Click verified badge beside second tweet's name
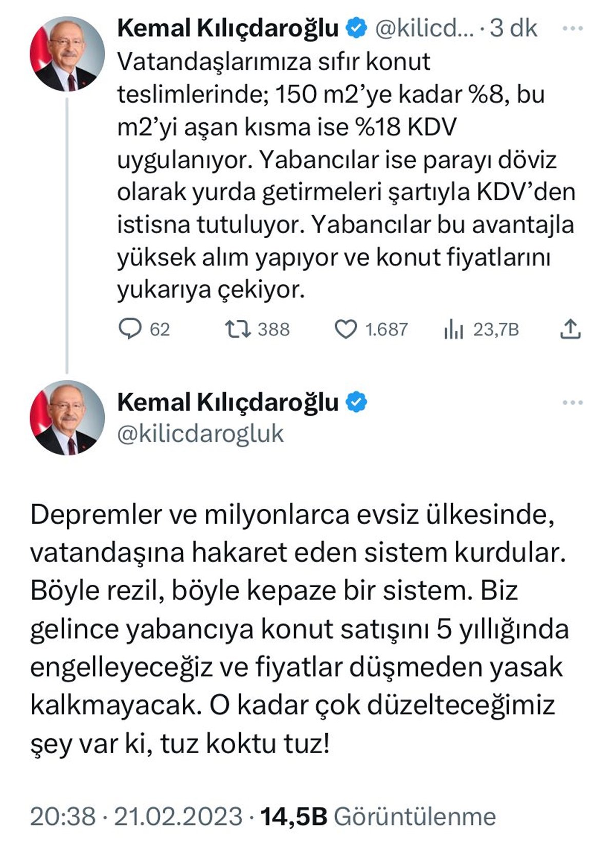 pyautogui.click(x=357, y=402)
